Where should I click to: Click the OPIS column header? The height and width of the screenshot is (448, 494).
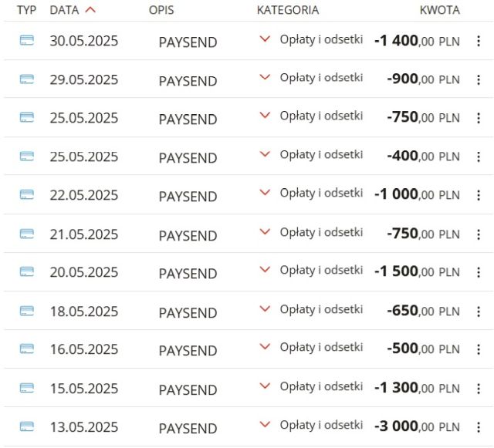161,10
